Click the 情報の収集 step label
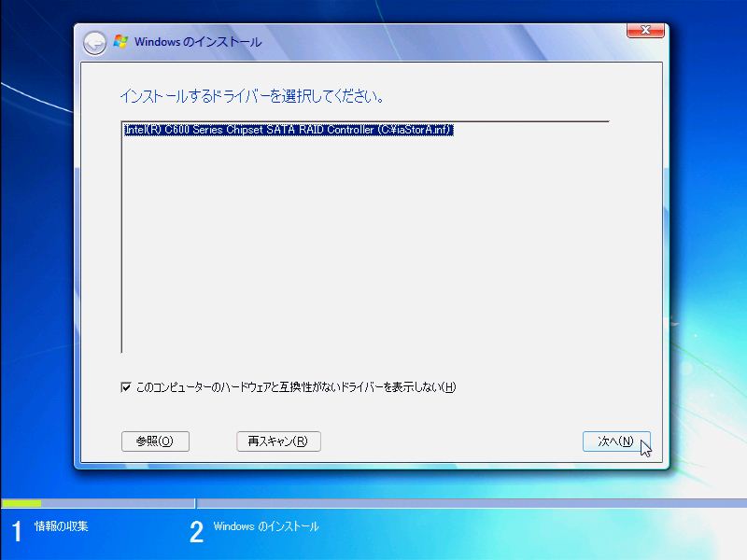Viewport: 747px width, 560px height. click(x=61, y=526)
